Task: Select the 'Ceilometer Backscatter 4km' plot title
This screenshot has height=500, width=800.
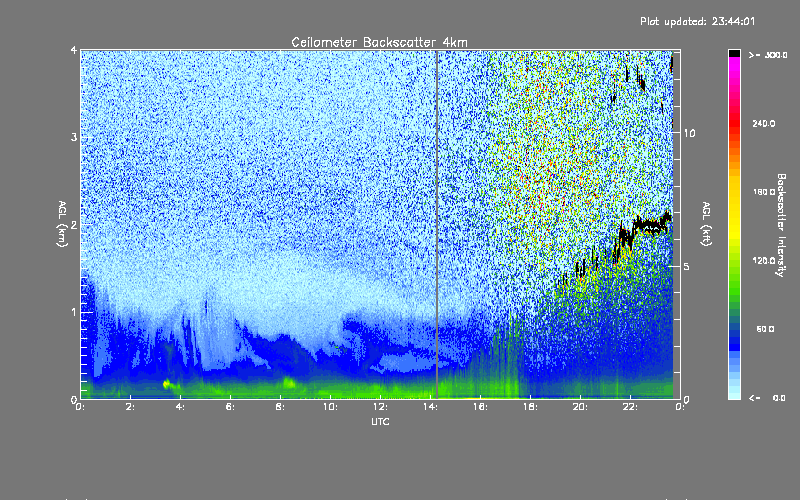Action: tap(379, 42)
